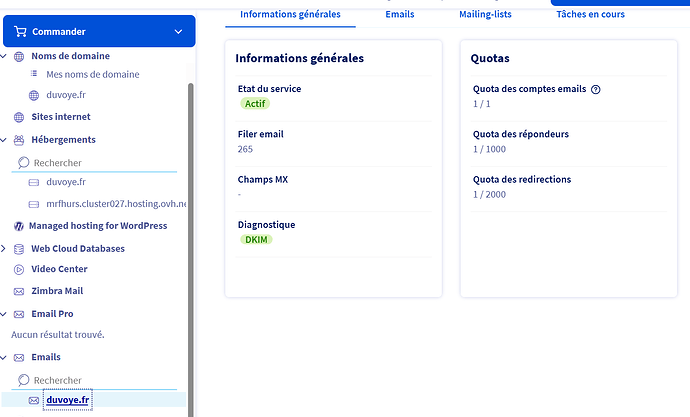Image resolution: width=690 pixels, height=417 pixels.
Task: Click the globe icon beside Sites internet
Action: (19, 117)
